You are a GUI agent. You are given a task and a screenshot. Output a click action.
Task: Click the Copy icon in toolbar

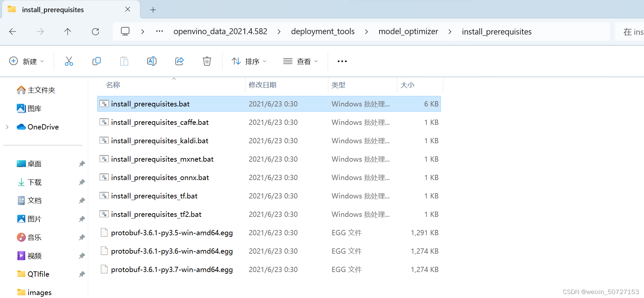tap(97, 61)
